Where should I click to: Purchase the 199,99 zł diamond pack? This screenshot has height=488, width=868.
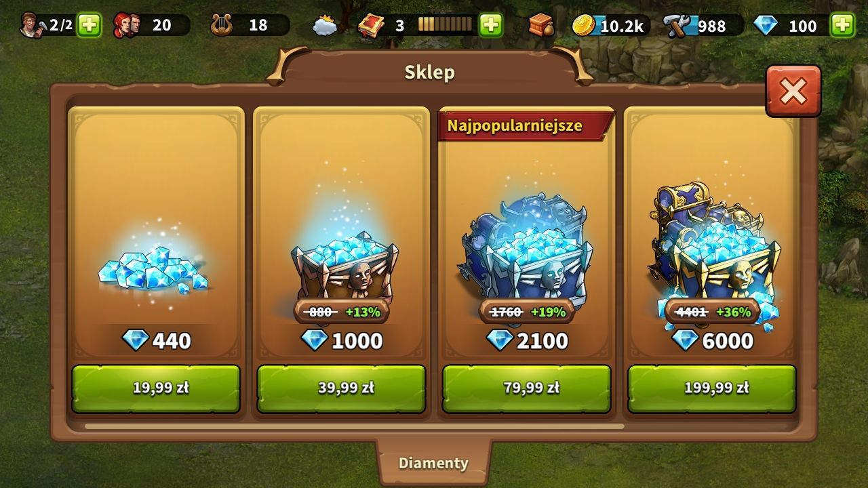[712, 388]
